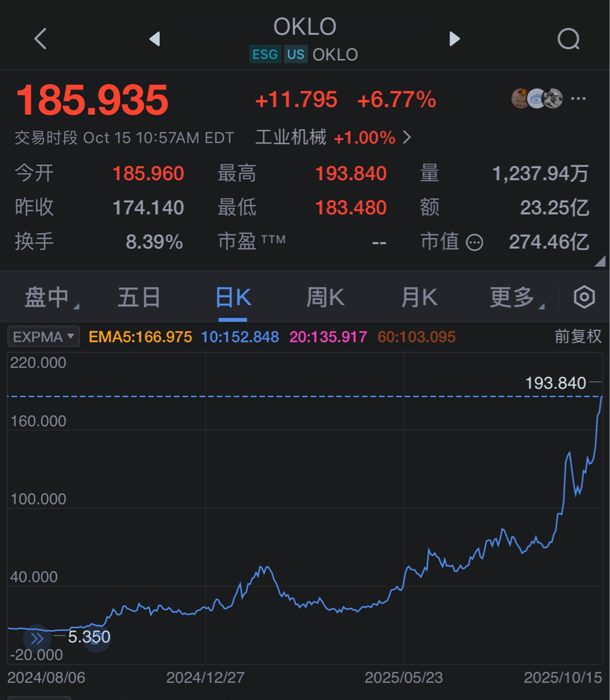The image size is (610, 700).
Task: Tap the US market badge
Action: click(295, 55)
